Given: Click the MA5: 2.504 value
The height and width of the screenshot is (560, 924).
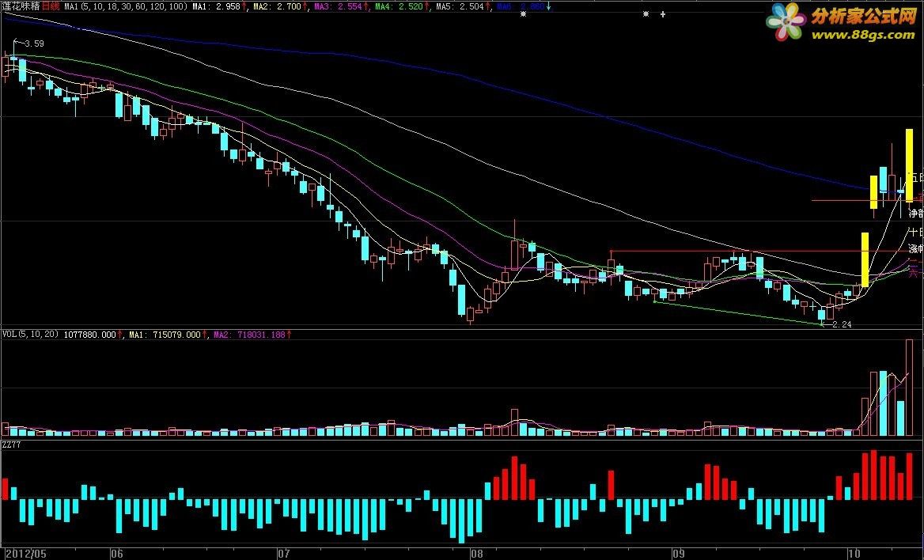Looking at the screenshot, I should point(460,6).
